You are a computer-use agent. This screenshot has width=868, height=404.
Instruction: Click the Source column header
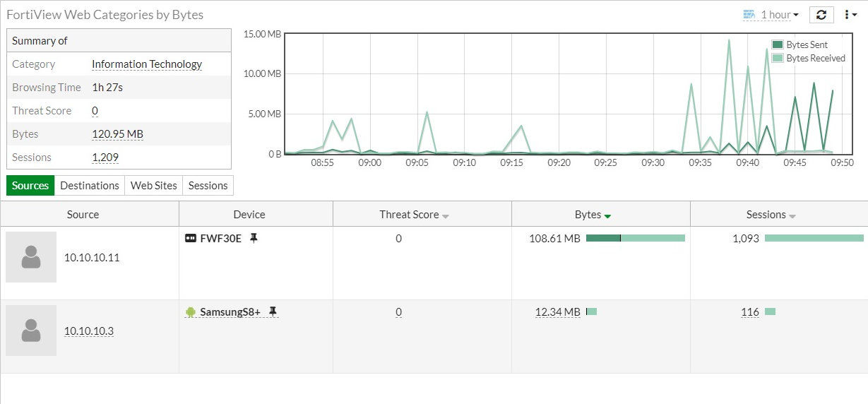tap(83, 214)
